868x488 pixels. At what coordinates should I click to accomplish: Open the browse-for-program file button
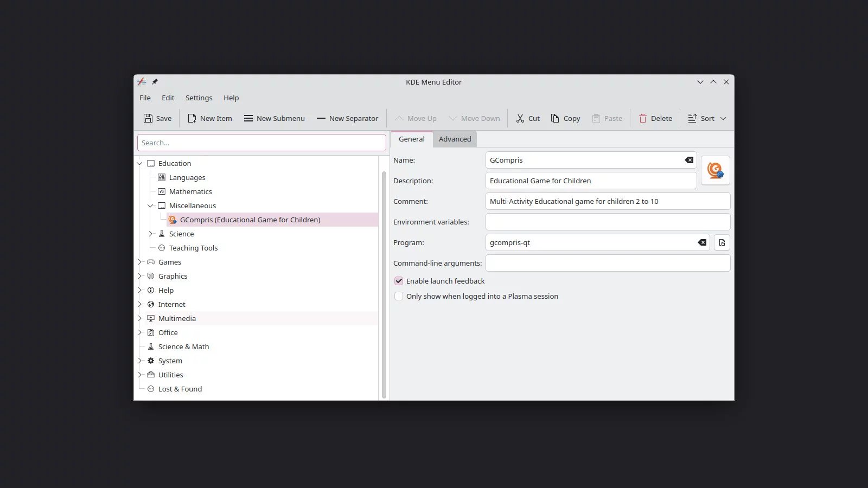point(722,242)
